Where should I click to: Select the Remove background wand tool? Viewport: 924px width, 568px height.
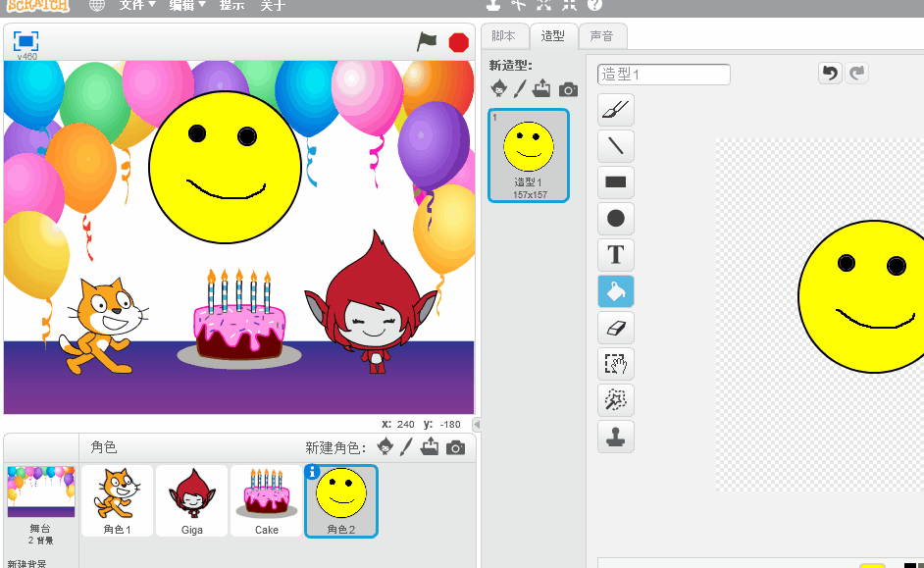click(x=616, y=400)
